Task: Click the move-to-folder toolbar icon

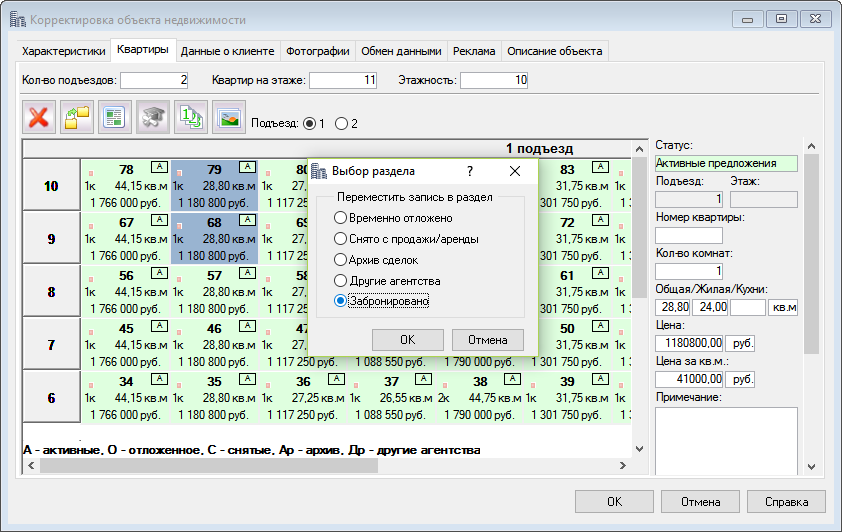Action: 77,117
